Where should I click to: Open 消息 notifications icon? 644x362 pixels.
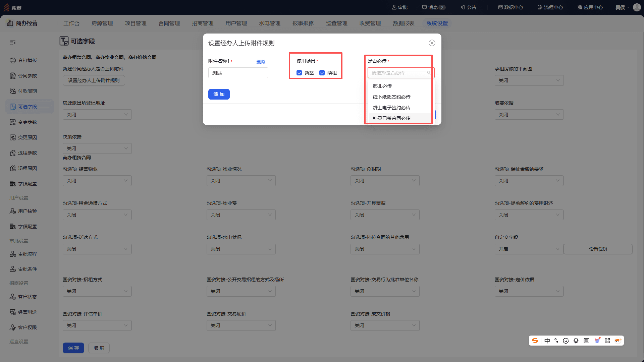[424, 7]
